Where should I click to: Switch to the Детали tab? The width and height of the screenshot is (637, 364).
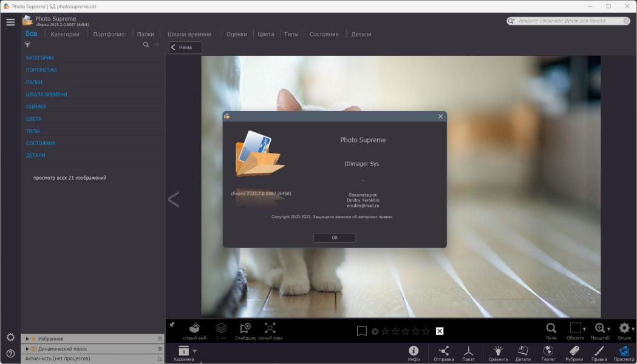click(361, 34)
